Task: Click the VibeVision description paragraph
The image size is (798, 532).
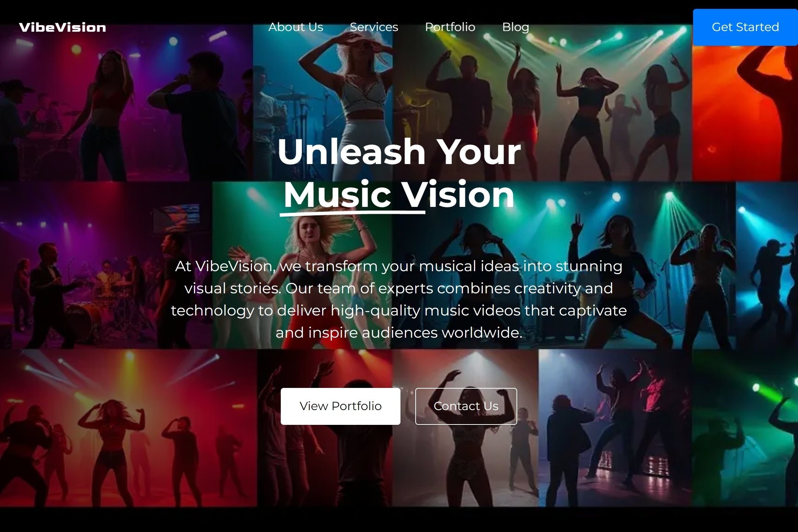Action: click(399, 299)
